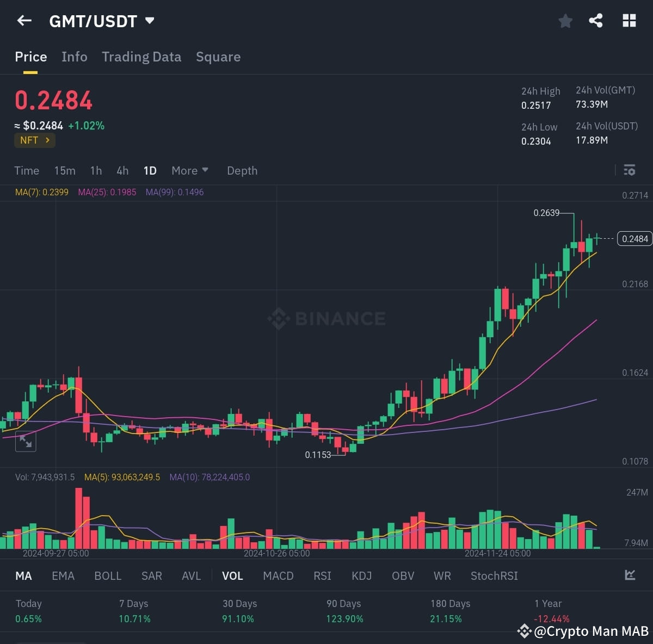This screenshot has height=644, width=653.
Task: Toggle the RSI indicator on
Action: pyautogui.click(x=322, y=575)
